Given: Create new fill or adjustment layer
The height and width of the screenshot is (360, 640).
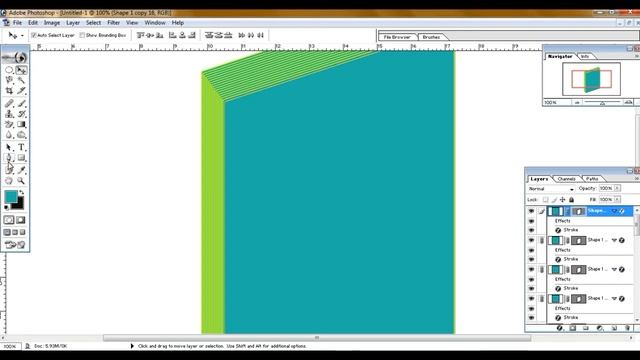Looking at the screenshot, I should point(600,328).
